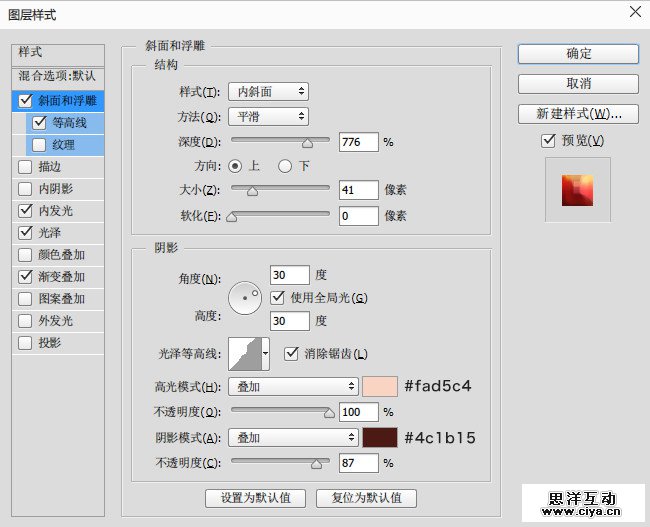Close the 图层样式 dialog

click(x=635, y=12)
